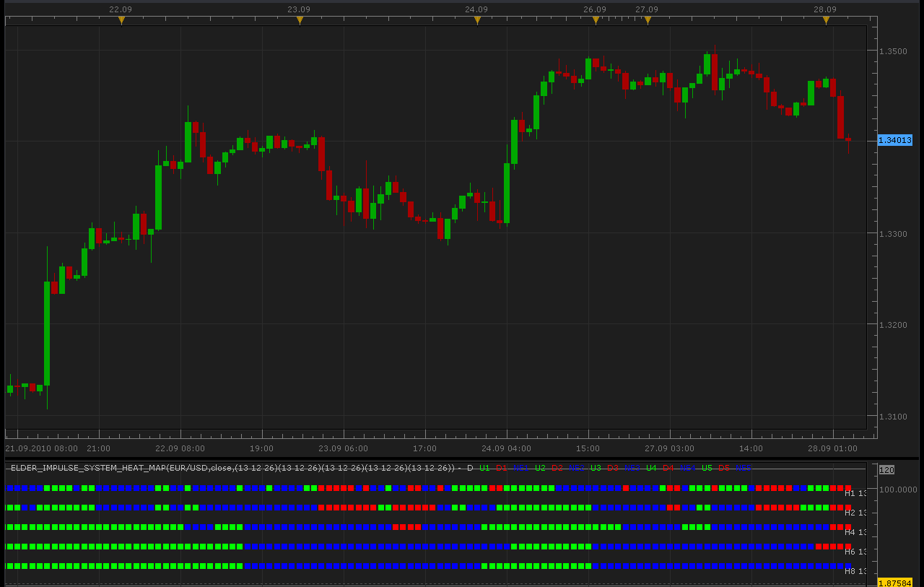Click the 19:00 time axis label
Viewport: 924px width, 587px height.
(x=261, y=448)
